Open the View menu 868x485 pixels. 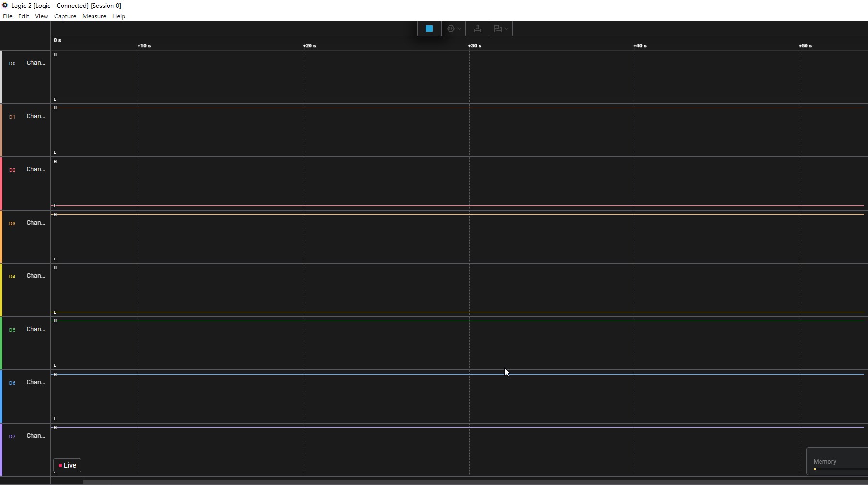click(42, 16)
